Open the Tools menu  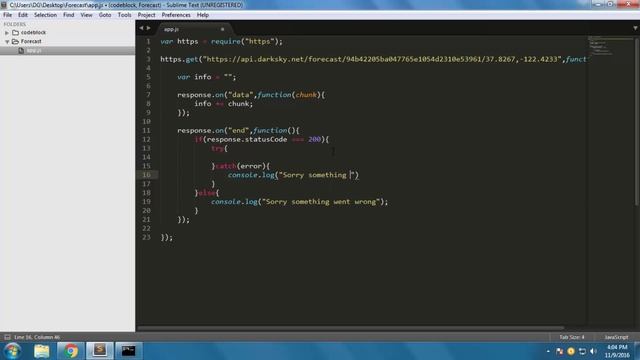(124, 15)
